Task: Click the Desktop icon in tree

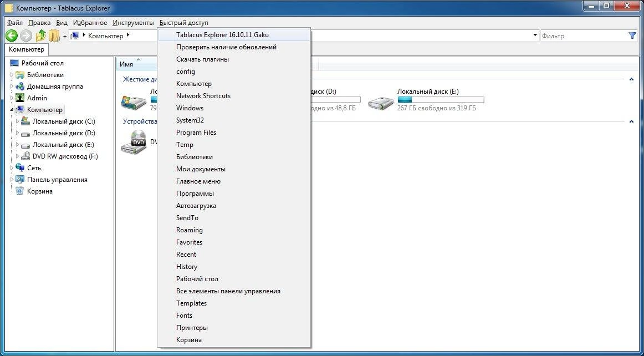Action: 14,63
